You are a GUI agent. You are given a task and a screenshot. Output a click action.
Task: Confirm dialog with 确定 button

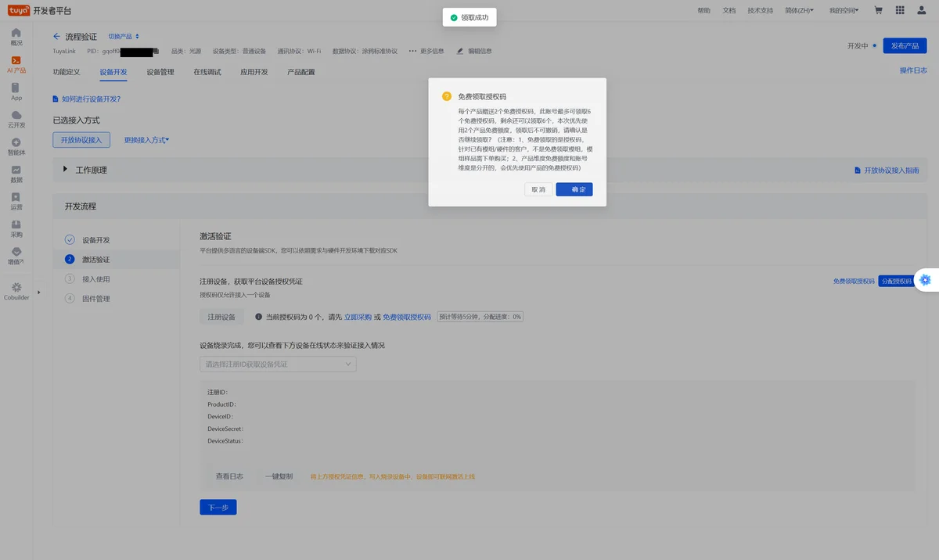(x=574, y=189)
